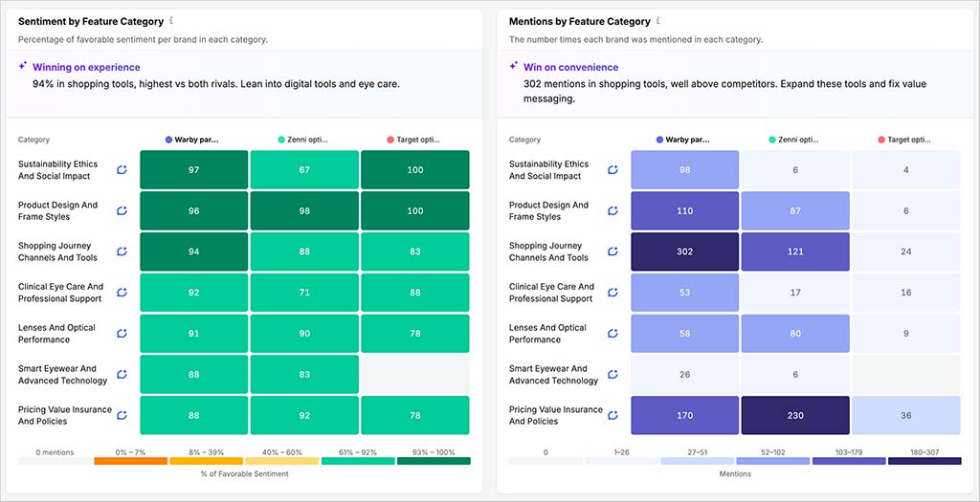Click Clinical Eye Care label in Sentiment panel

[60, 293]
